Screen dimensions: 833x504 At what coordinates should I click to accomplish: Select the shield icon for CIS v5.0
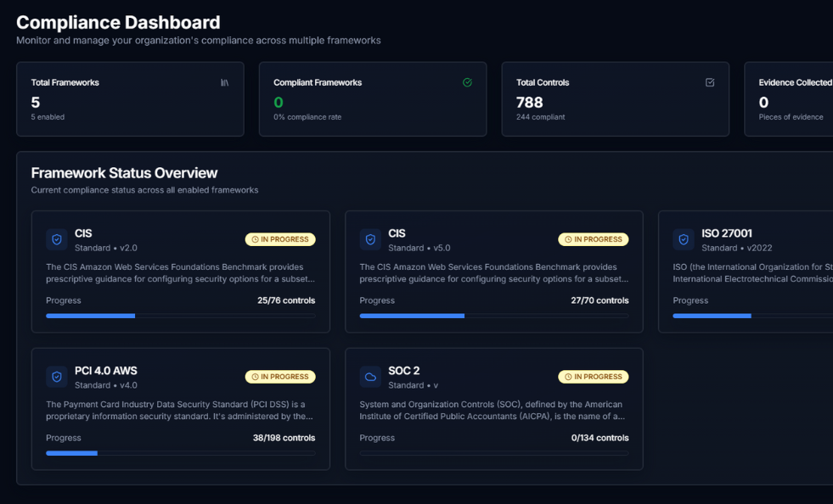(x=370, y=240)
